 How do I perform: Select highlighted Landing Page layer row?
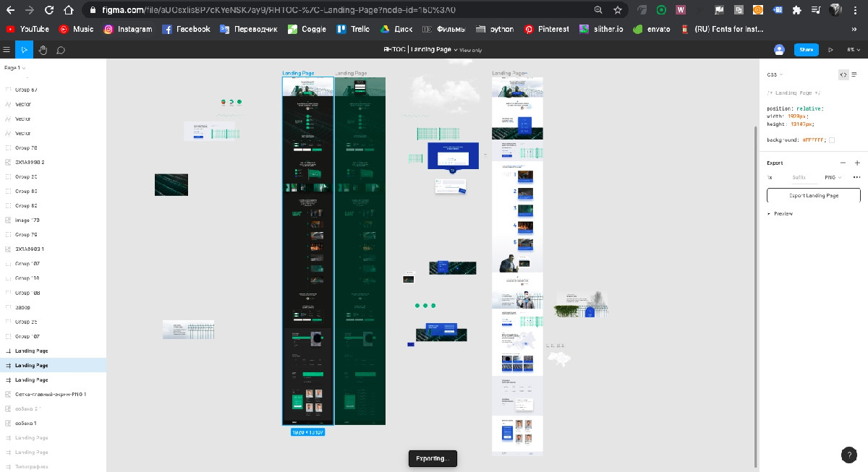53,365
